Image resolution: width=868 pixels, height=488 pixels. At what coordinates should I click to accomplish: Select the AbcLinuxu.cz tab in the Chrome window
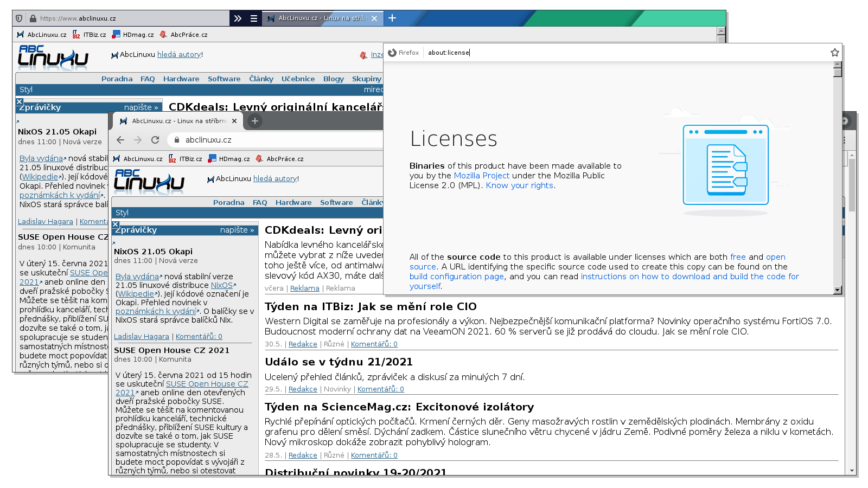pyautogui.click(x=178, y=121)
